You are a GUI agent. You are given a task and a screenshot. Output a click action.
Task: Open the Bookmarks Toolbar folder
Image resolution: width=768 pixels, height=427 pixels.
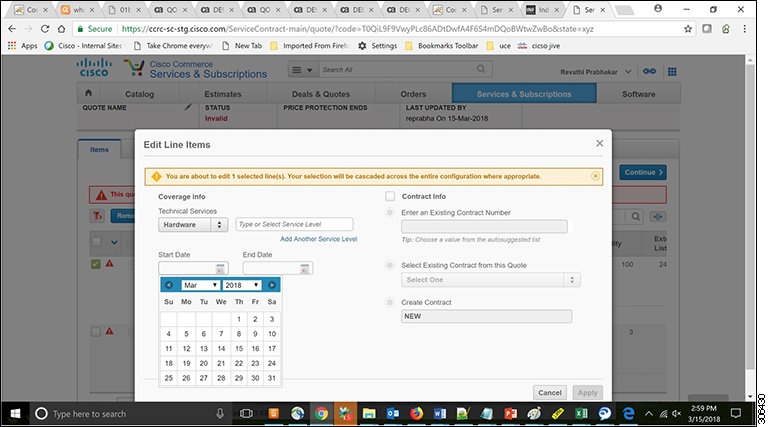tap(441, 46)
